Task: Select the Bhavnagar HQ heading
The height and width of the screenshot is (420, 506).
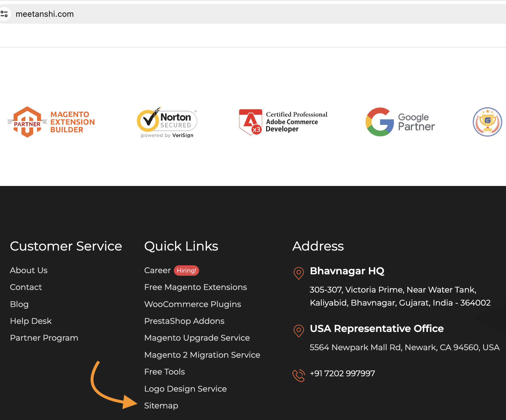Action: 347,271
